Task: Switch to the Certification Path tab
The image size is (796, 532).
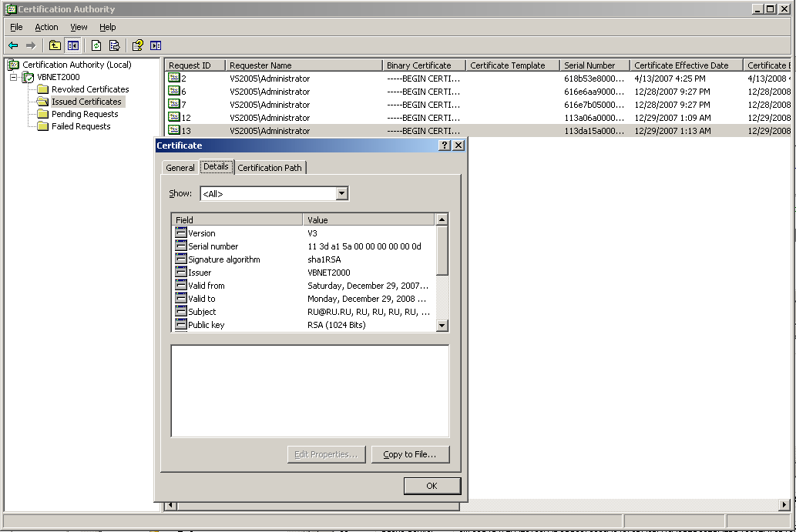Action: pyautogui.click(x=270, y=168)
